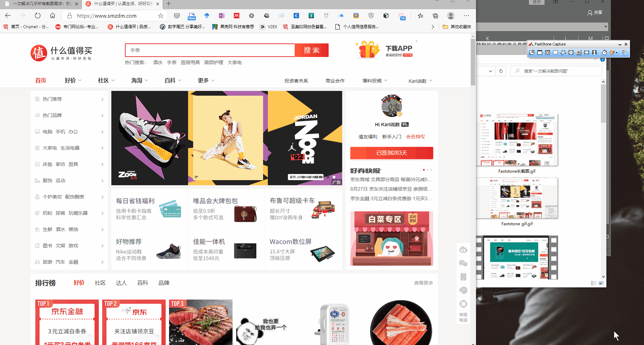Expand 爆料投稿 dropdown

coord(375,81)
